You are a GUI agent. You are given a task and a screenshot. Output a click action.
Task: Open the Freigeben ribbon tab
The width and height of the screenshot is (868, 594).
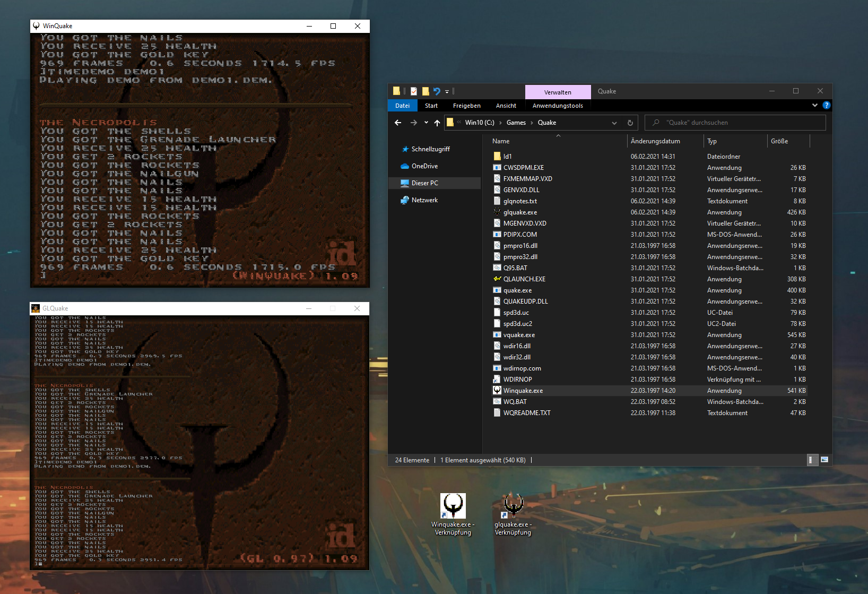[467, 106]
